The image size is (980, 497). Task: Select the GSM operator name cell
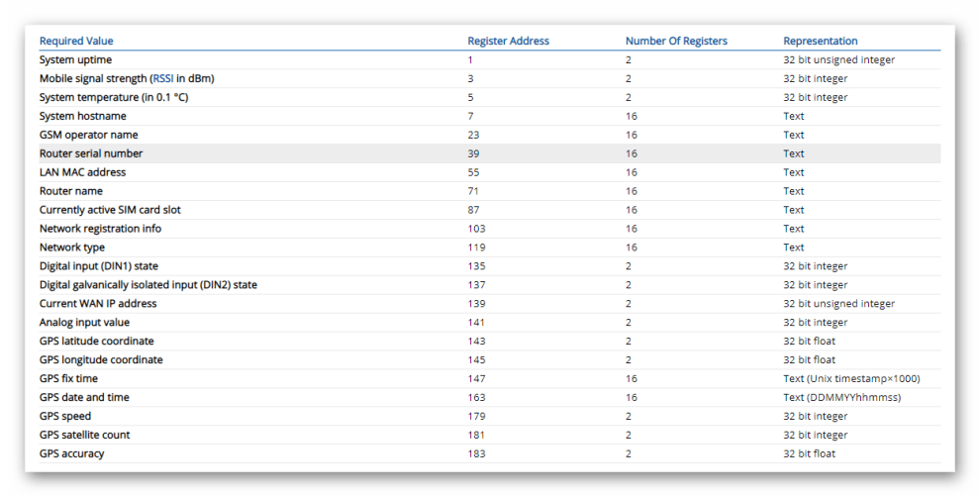pyautogui.click(x=89, y=135)
